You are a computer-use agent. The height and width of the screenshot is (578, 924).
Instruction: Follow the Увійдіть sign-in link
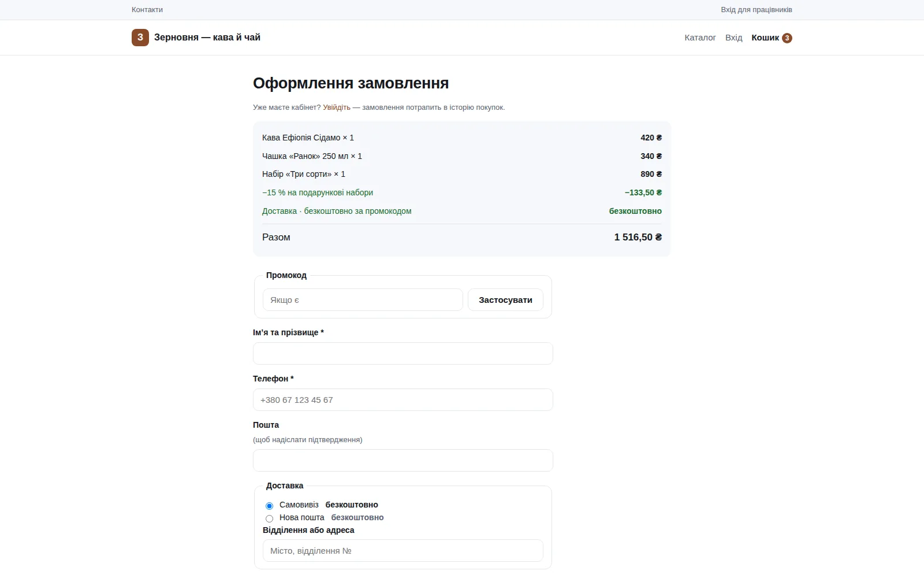337,108
